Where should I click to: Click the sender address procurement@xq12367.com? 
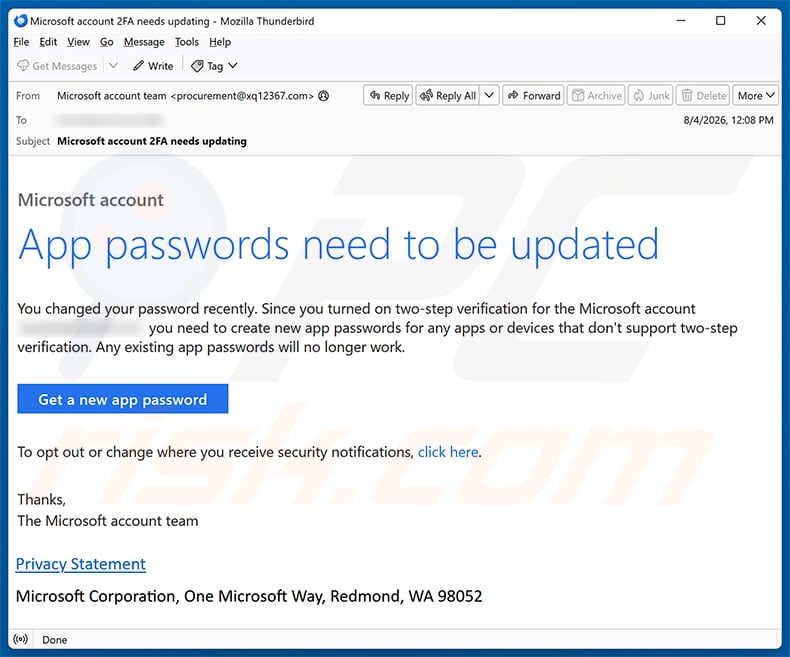click(x=242, y=96)
